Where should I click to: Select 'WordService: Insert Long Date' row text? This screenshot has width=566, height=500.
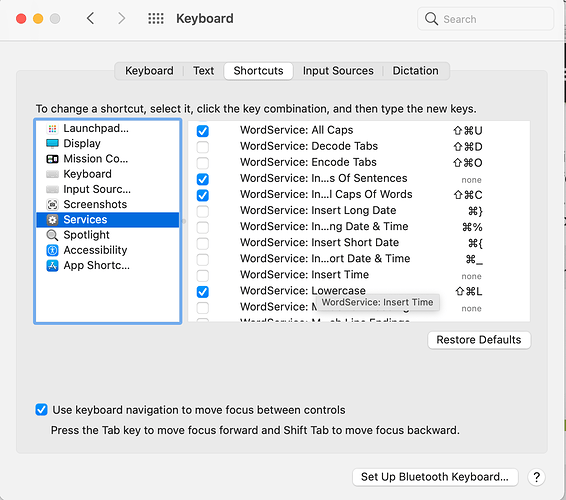click(318, 210)
